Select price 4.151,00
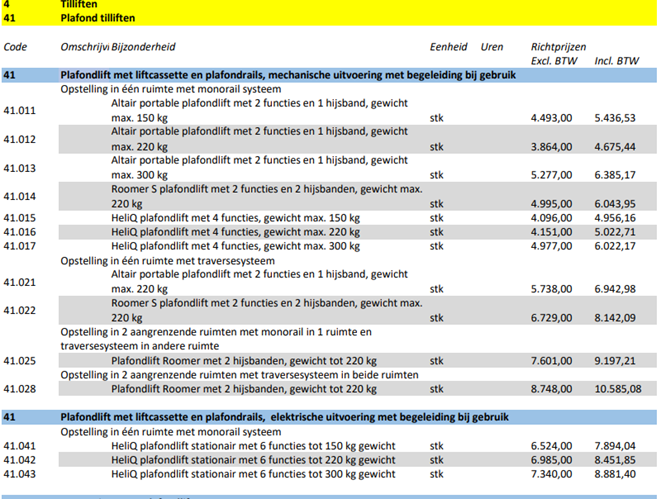 551,232
